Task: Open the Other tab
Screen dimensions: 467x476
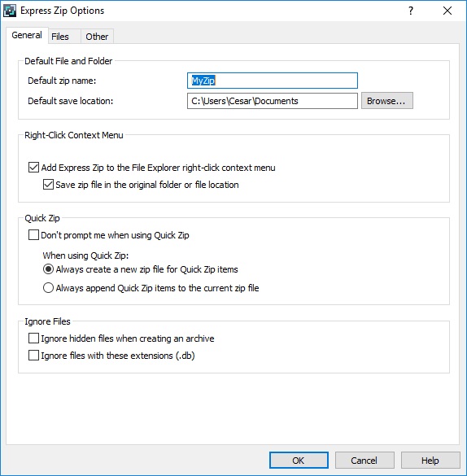Action: pos(97,37)
